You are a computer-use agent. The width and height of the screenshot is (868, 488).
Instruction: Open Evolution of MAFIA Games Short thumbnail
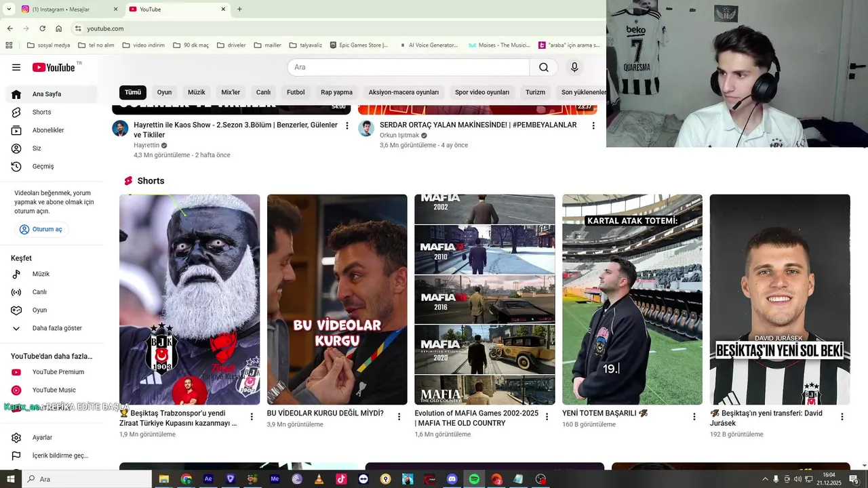(485, 300)
